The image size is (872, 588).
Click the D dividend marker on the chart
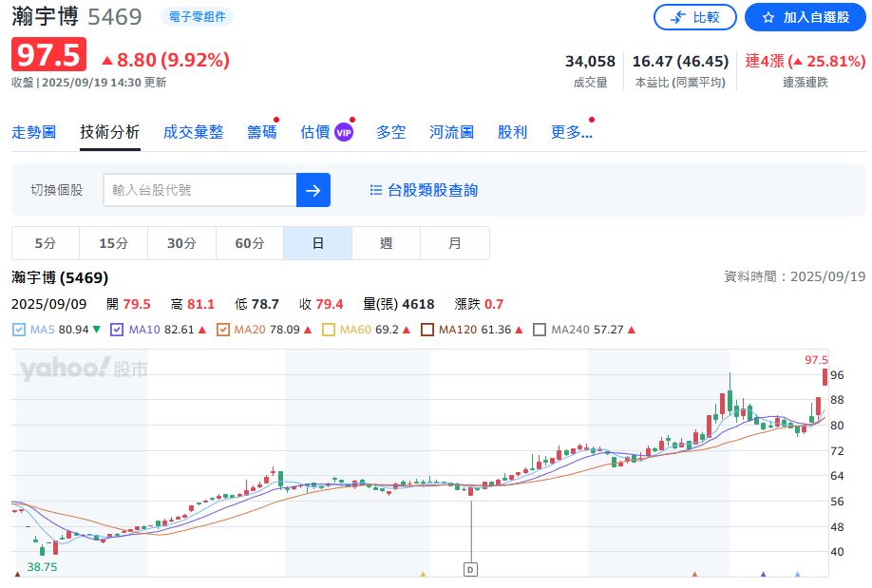pos(470,568)
